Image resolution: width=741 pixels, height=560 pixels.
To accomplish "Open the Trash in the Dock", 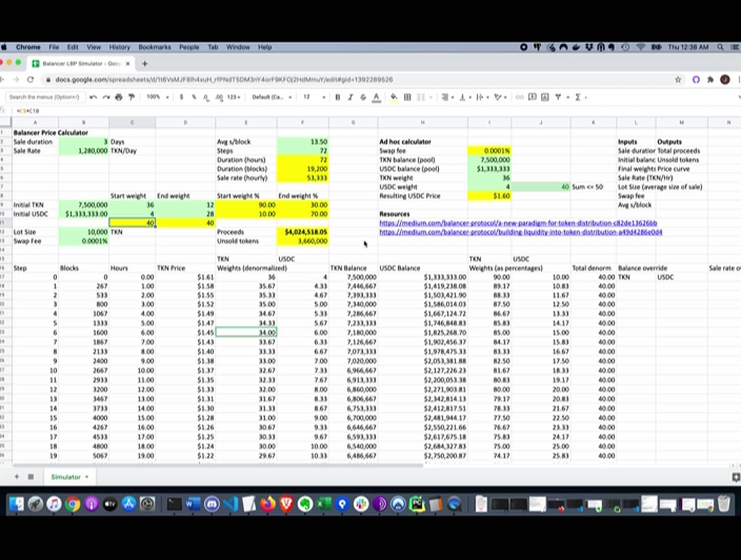I will pos(724,503).
